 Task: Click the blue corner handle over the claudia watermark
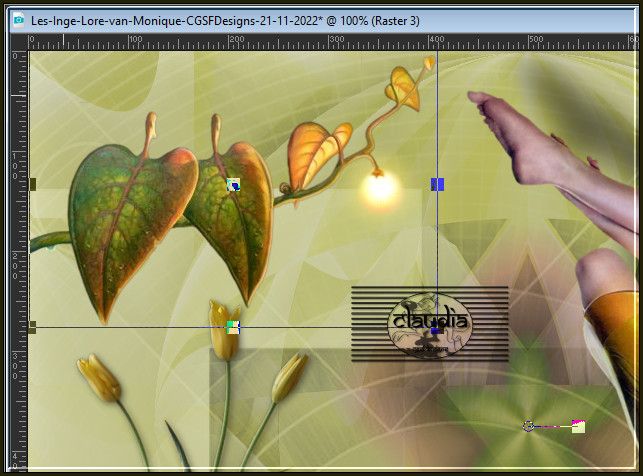point(436,329)
